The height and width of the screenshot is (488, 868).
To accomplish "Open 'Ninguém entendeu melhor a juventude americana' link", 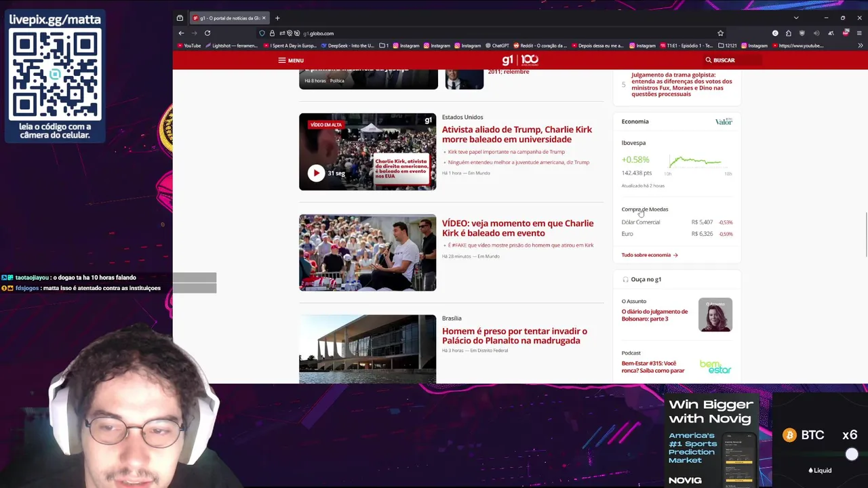I will [x=518, y=163].
